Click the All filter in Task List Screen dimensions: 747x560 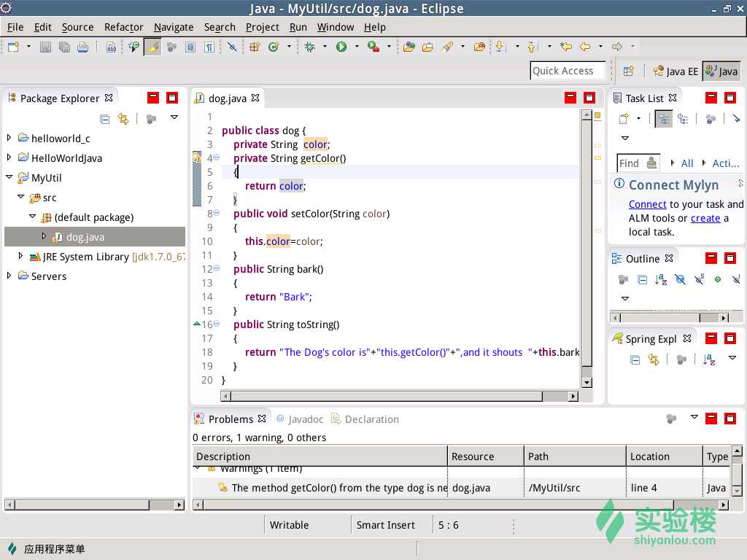pos(687,163)
